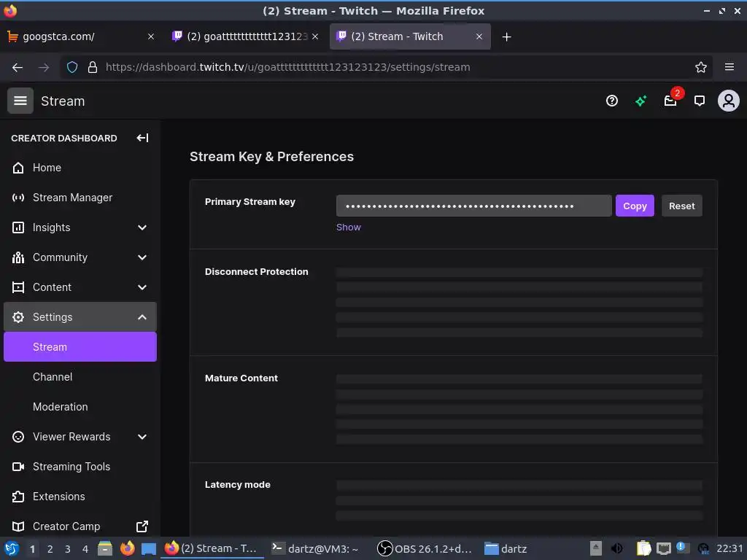Viewport: 747px width, 560px height.
Task: Click the masked stream key field
Action: [x=474, y=206]
